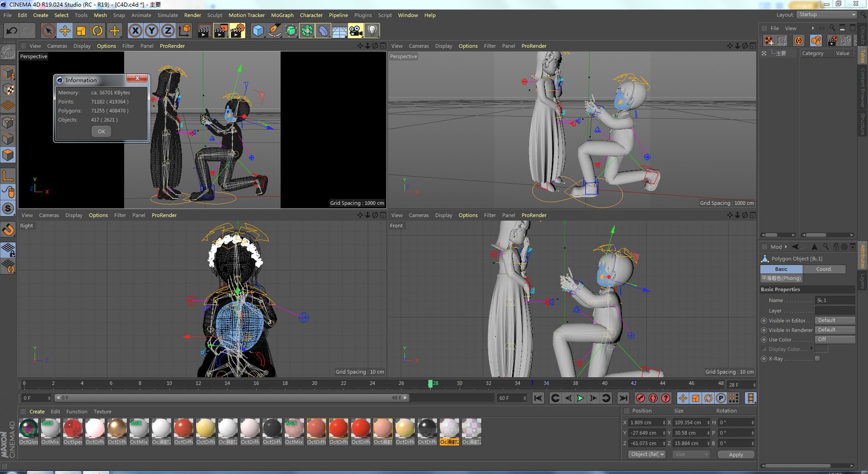
Task: Open the Character menu
Action: coord(311,15)
